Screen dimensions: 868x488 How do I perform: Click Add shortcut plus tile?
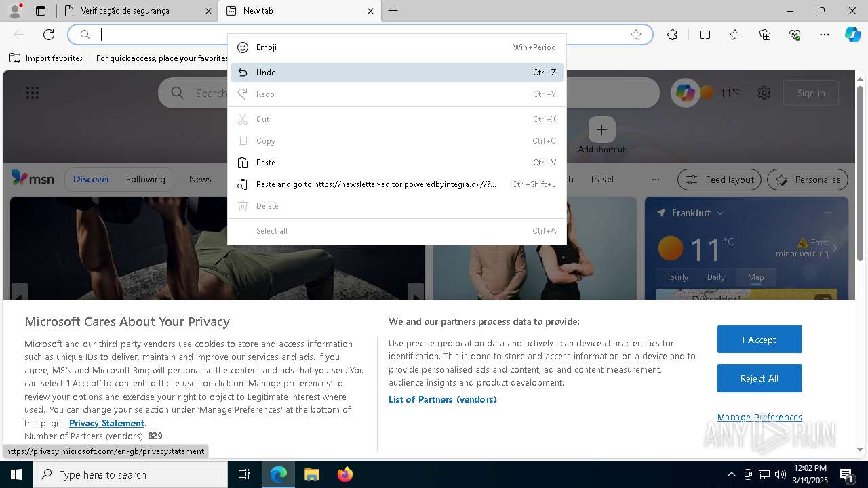tap(601, 129)
